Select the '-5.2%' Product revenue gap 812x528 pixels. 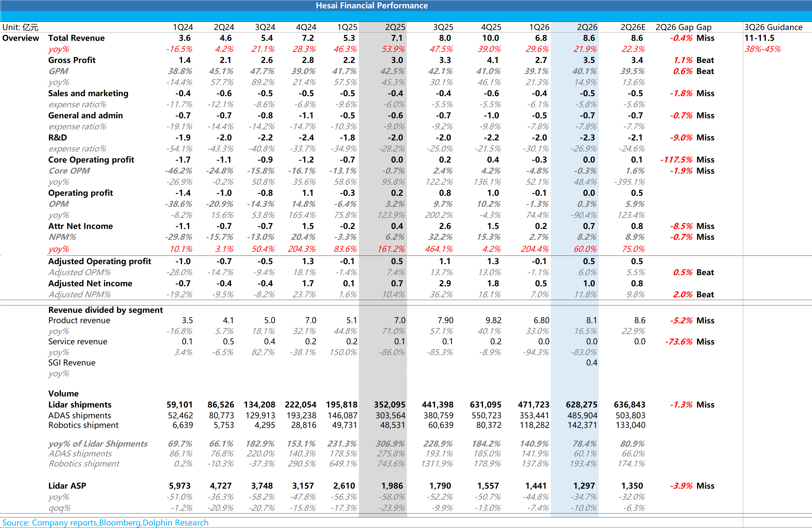coord(681,320)
